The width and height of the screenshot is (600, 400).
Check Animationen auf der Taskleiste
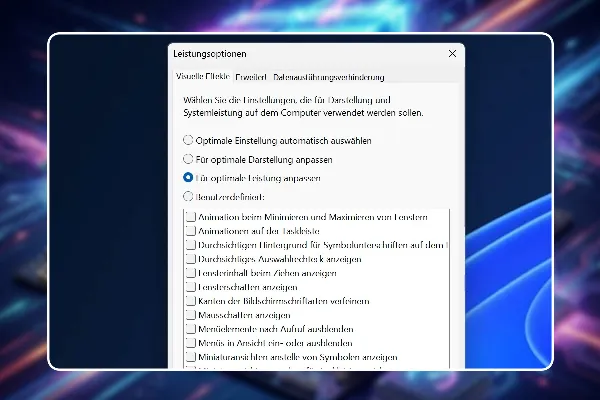[191, 231]
